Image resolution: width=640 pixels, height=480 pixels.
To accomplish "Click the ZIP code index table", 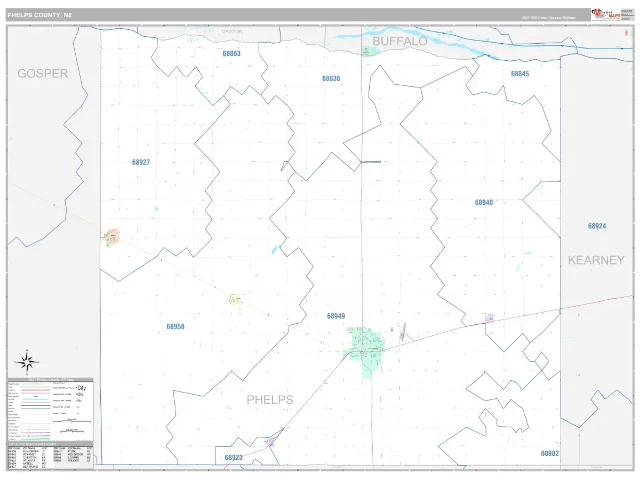I will pyautogui.click(x=50, y=456).
